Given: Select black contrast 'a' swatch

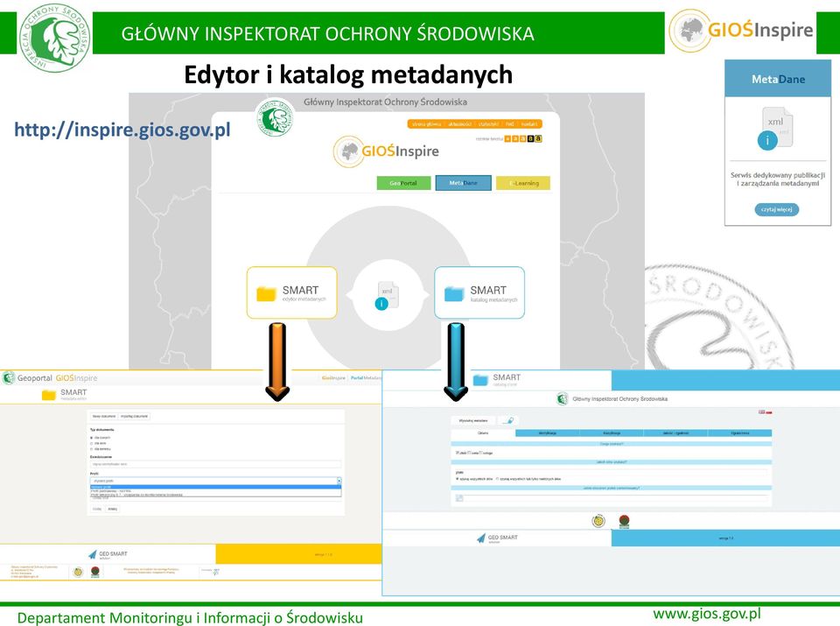Looking at the screenshot, I should 530,139.
